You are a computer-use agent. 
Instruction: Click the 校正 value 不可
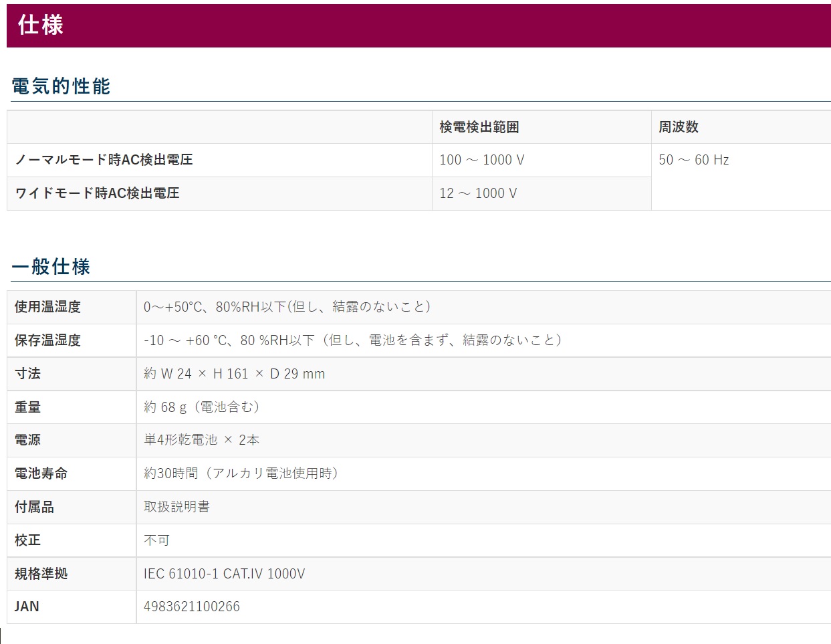pyautogui.click(x=156, y=540)
